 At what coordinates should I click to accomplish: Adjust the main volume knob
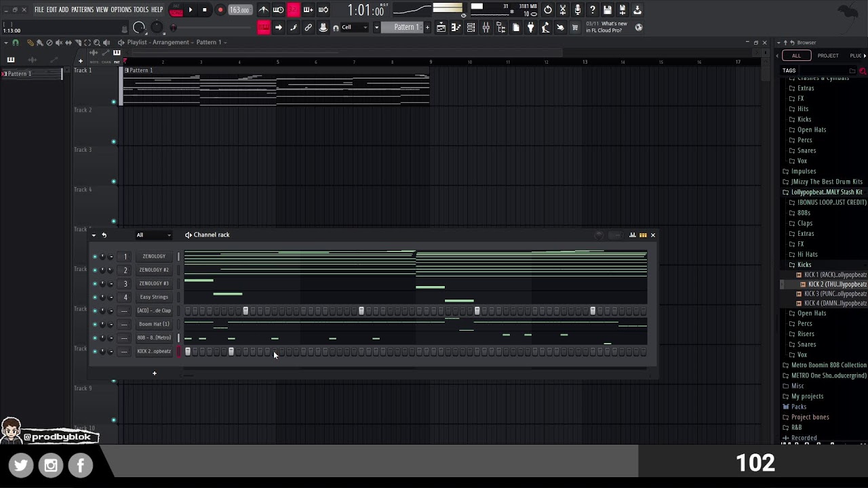(139, 27)
